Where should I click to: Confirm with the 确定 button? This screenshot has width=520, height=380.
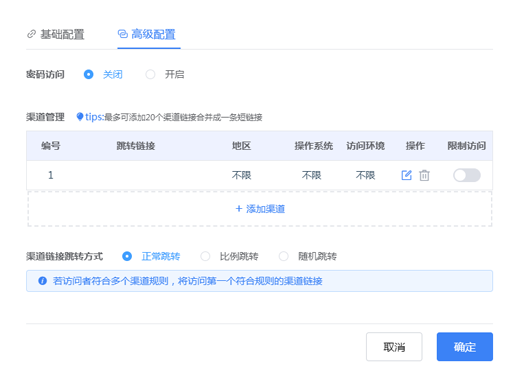(465, 347)
